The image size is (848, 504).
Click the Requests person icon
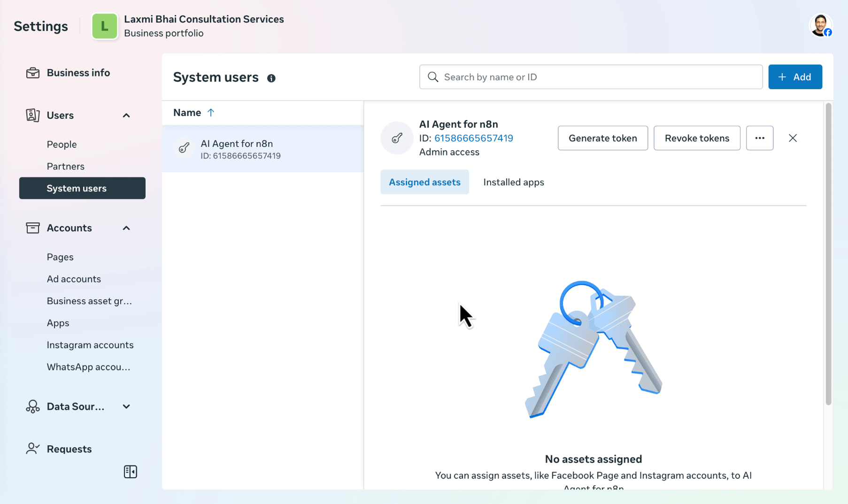(32, 449)
